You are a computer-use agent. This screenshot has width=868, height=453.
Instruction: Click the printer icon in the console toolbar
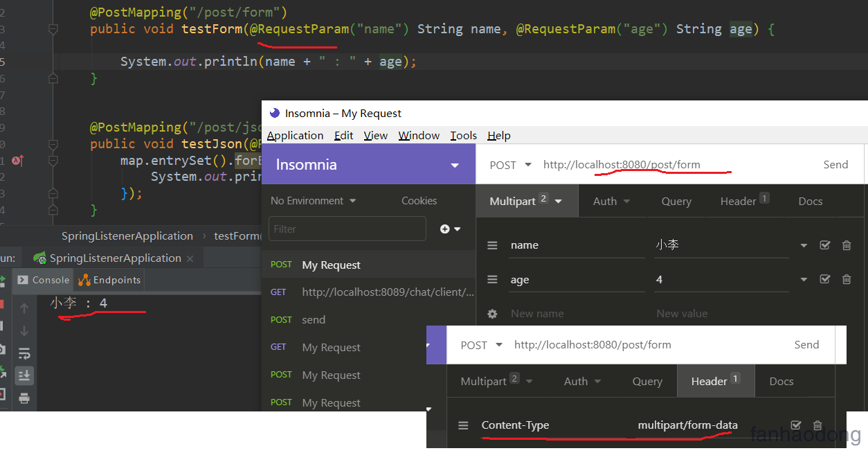pos(24,398)
